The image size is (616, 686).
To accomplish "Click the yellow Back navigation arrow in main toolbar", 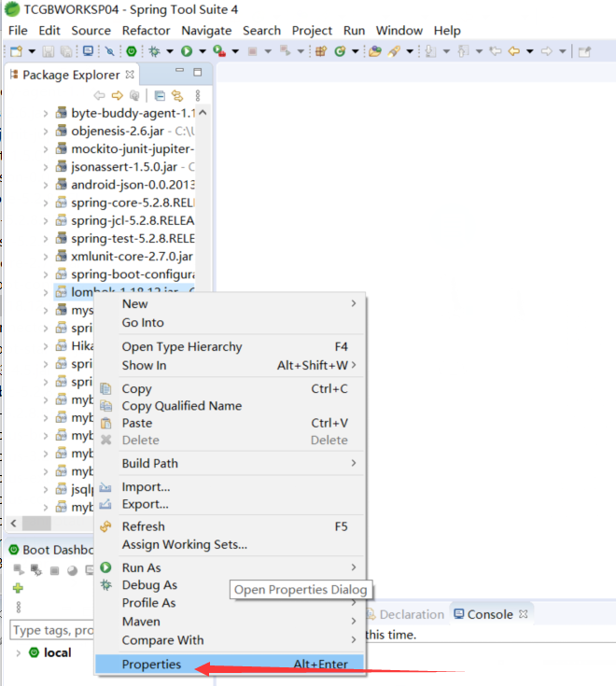I will point(514,51).
